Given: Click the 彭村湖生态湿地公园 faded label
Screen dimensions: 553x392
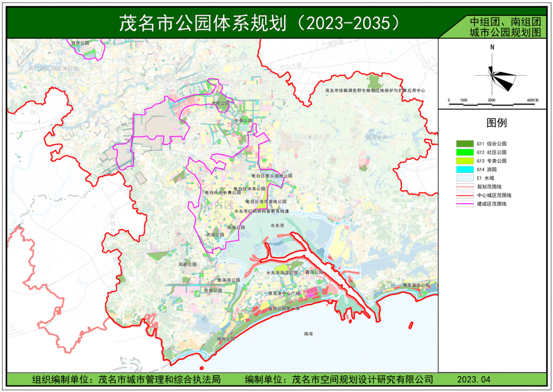Looking at the screenshot, I should click(x=54, y=69).
